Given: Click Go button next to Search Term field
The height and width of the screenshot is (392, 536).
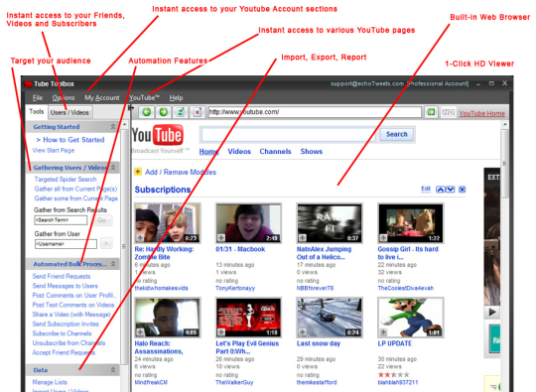Looking at the screenshot, I should click(102, 220).
